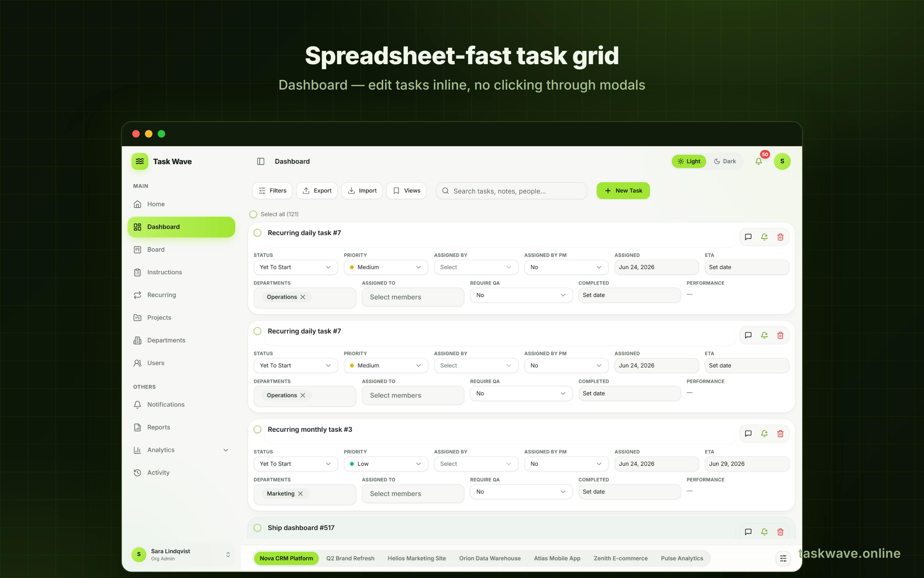Image resolution: width=924 pixels, height=578 pixels.
Task: Delete Recurring monthly task #3
Action: click(780, 433)
